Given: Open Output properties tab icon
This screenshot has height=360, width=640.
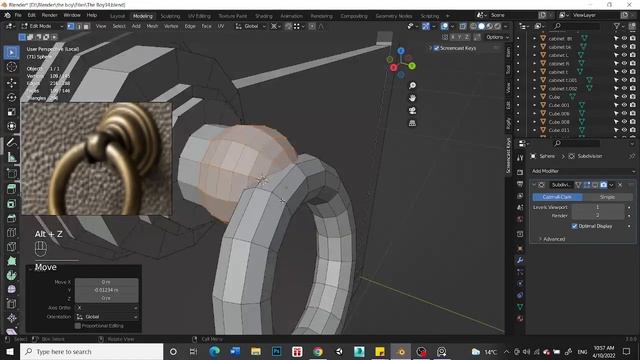Looking at the screenshot, I should (520, 184).
